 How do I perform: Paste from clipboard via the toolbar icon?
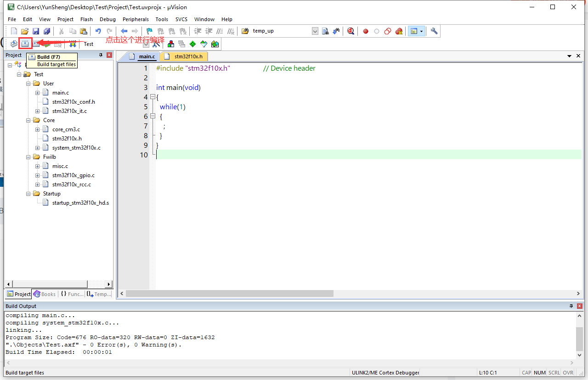point(84,31)
